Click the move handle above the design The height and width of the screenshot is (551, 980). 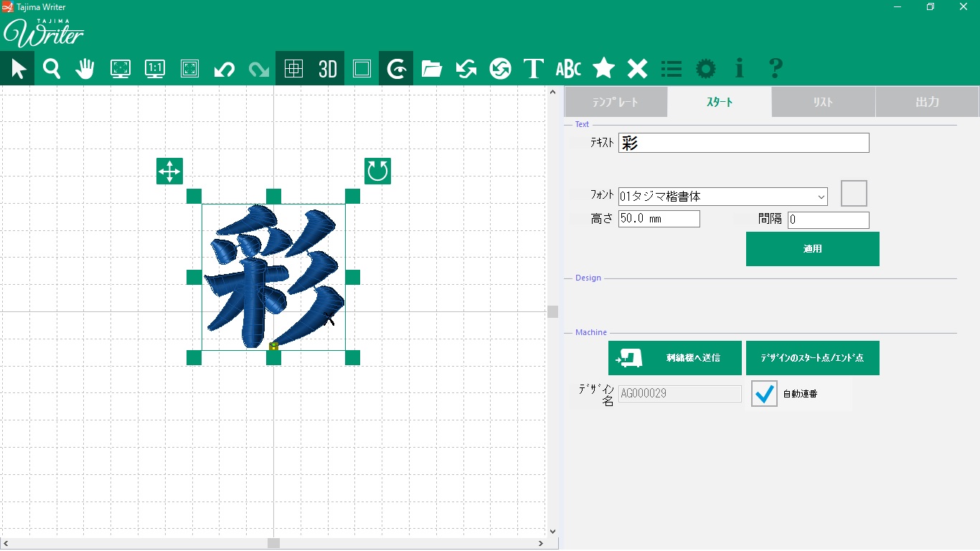pyautogui.click(x=169, y=171)
